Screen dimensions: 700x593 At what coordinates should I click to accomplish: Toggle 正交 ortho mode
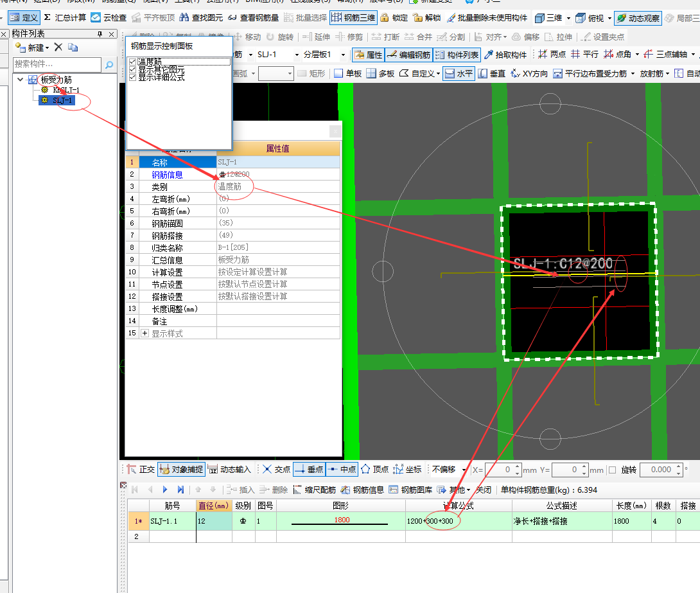(x=141, y=469)
